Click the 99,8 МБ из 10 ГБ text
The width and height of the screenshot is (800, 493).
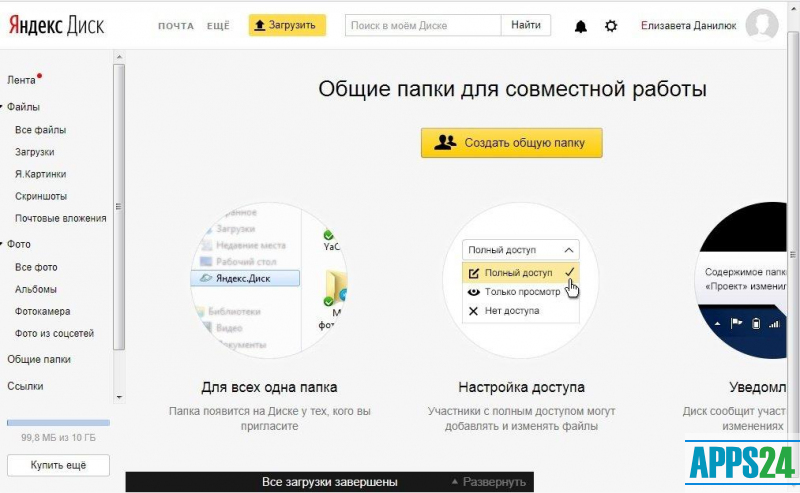coord(58,438)
